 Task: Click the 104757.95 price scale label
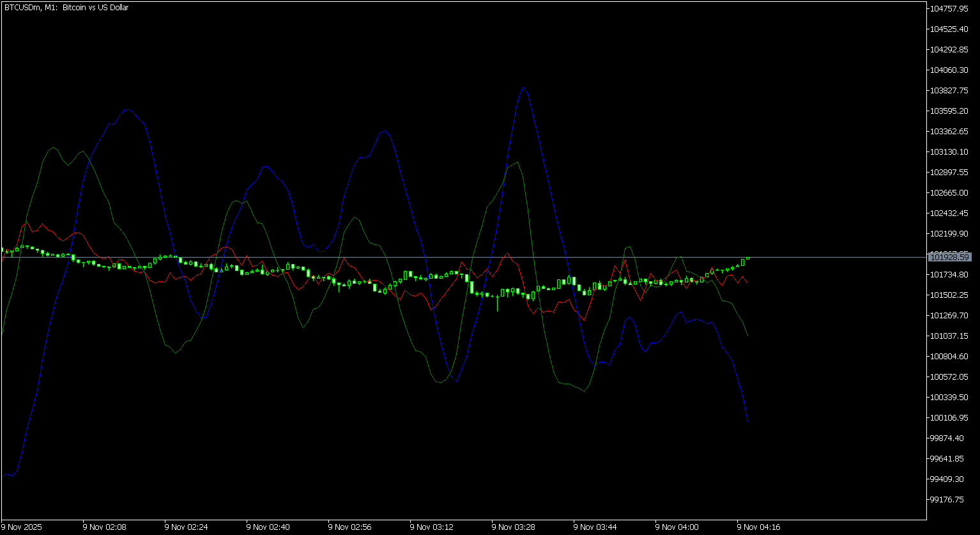(x=951, y=8)
